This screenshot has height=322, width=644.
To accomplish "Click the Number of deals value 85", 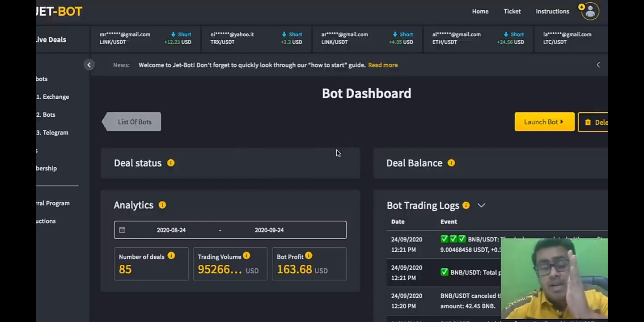I will click(x=125, y=269).
